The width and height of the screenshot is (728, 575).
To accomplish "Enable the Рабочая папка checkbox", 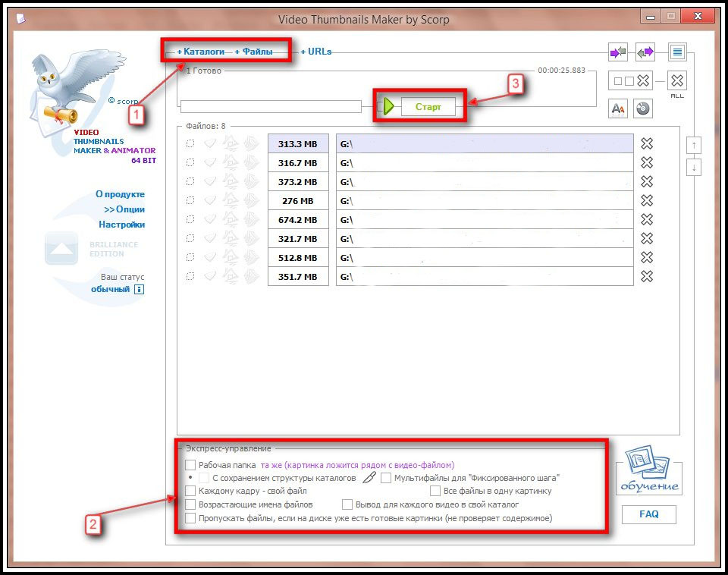I will tap(190, 465).
